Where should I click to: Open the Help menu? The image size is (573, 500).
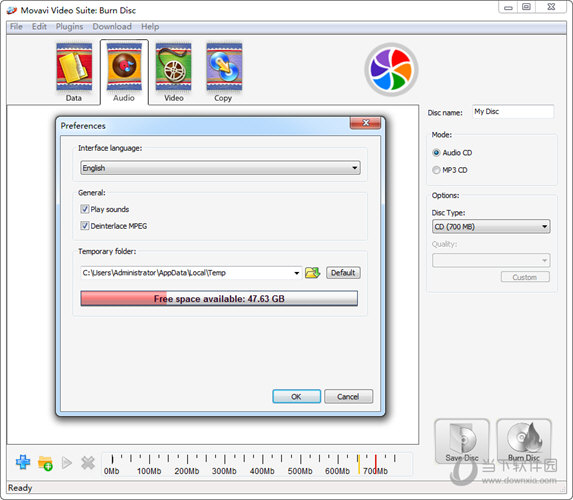tap(150, 27)
